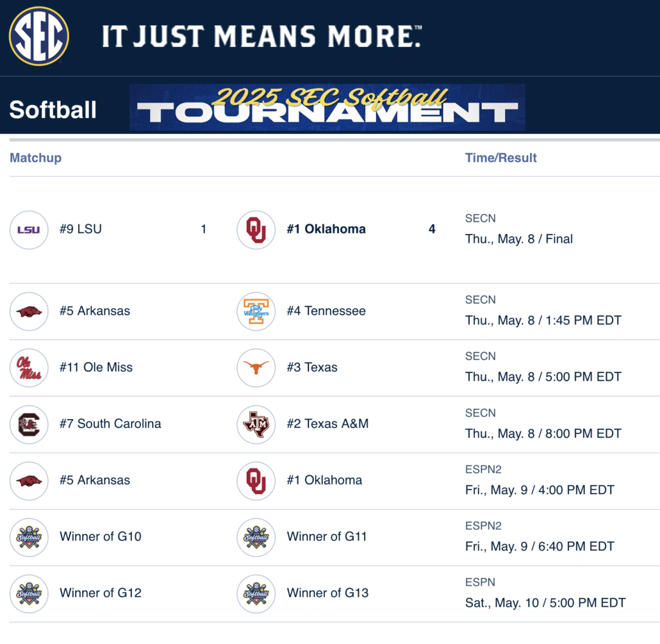
Task: Select the Texas Longhorns logo
Action: click(x=256, y=368)
